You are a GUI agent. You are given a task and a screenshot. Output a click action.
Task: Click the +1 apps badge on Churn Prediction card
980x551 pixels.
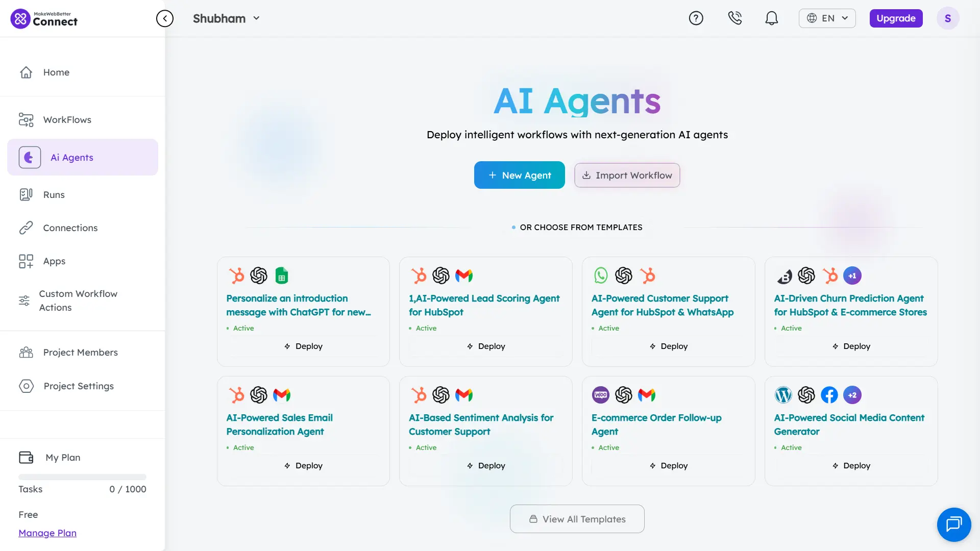(x=852, y=276)
